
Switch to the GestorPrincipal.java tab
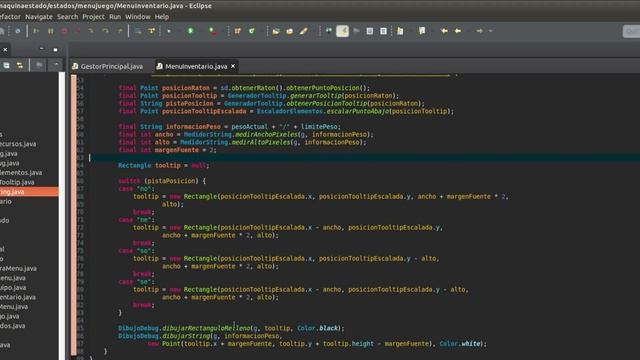tap(108, 66)
